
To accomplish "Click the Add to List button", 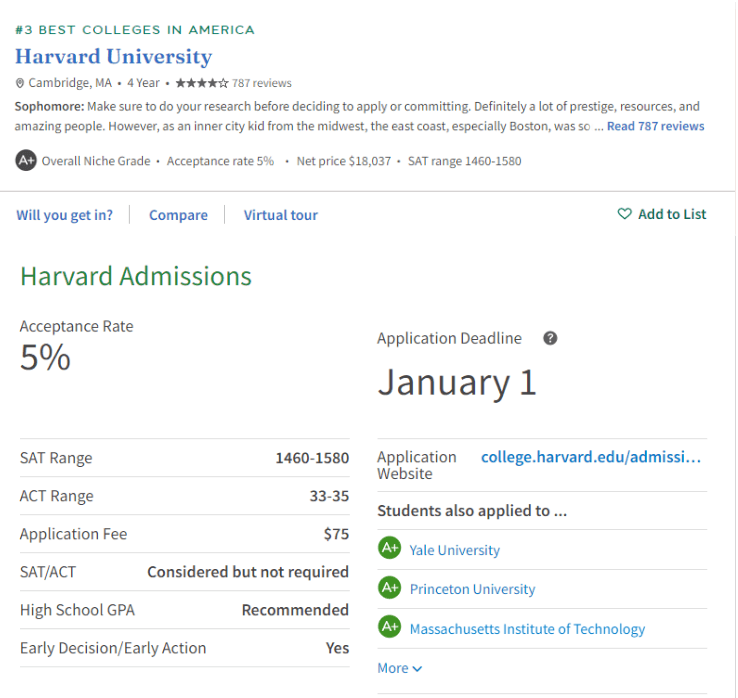I will click(x=662, y=214).
